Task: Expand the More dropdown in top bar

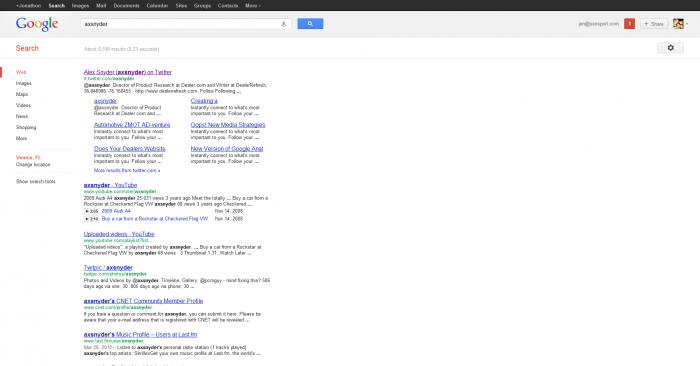Action: click(x=253, y=5)
